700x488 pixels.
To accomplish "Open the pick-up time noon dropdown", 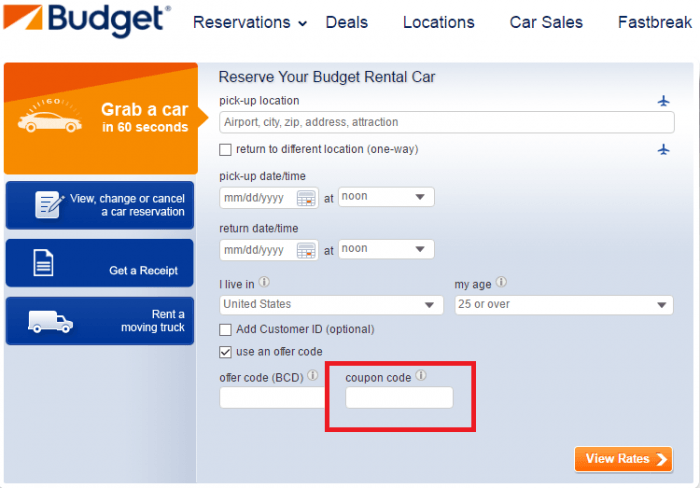I will (x=386, y=197).
